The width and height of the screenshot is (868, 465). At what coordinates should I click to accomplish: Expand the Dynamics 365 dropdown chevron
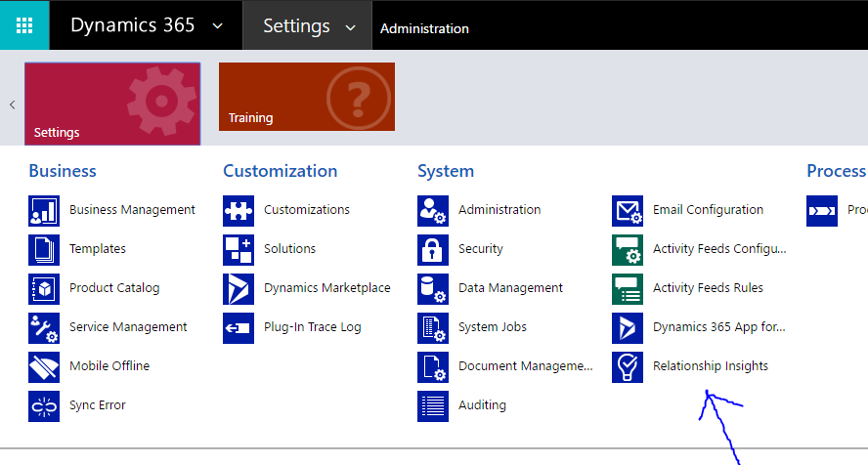click(218, 26)
